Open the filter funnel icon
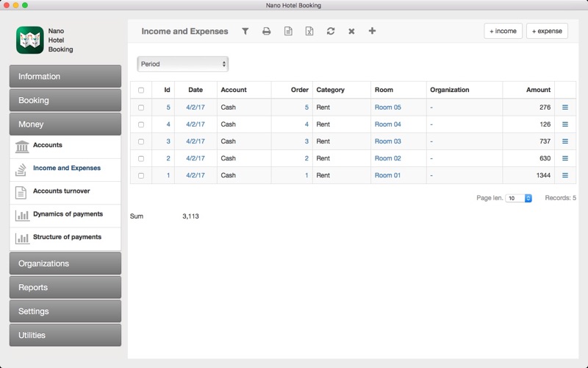This screenshot has height=368, width=588. click(245, 31)
